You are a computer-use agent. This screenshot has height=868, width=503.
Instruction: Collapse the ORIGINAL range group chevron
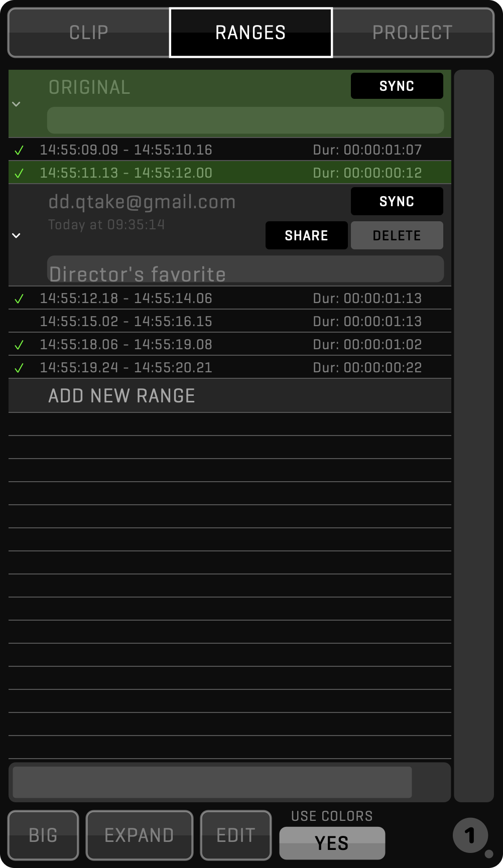16,104
